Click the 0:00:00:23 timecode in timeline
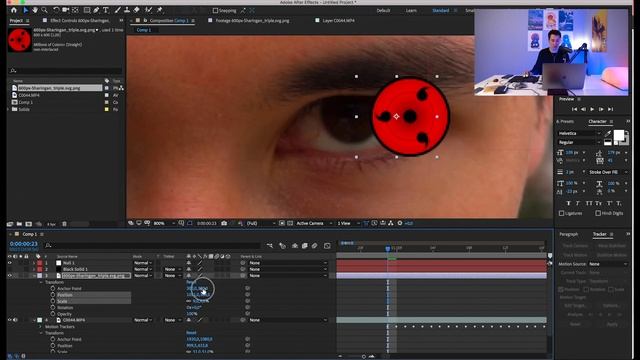Viewport: 640px width, 360px height. click(24, 244)
